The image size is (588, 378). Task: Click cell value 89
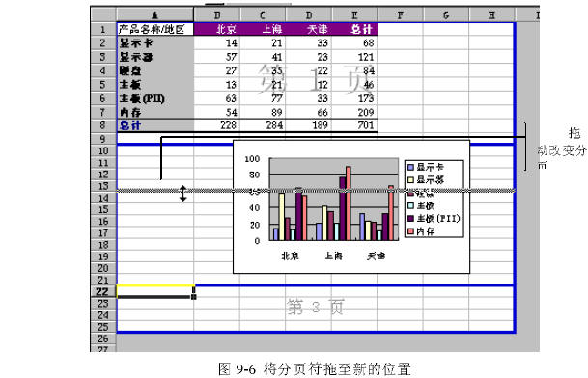coord(277,112)
